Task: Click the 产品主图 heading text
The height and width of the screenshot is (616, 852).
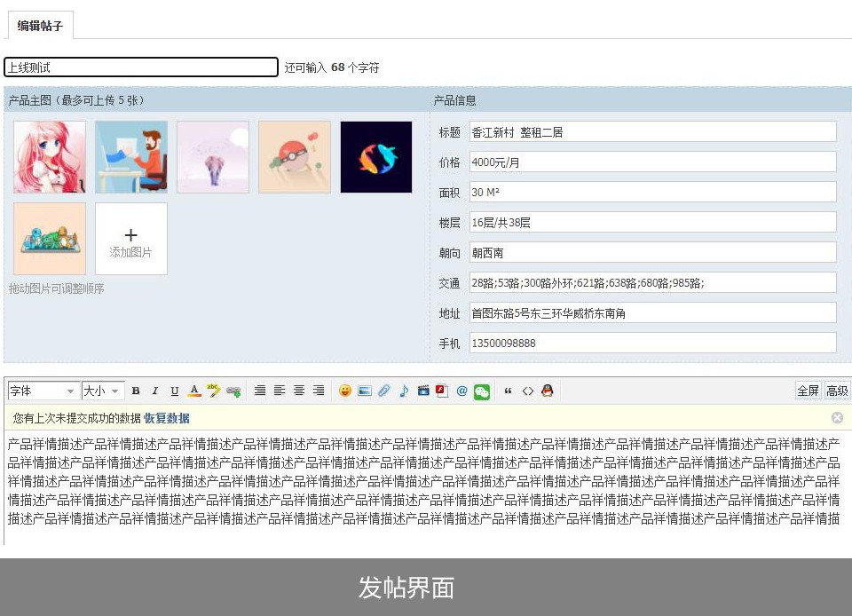Action: click(76, 100)
